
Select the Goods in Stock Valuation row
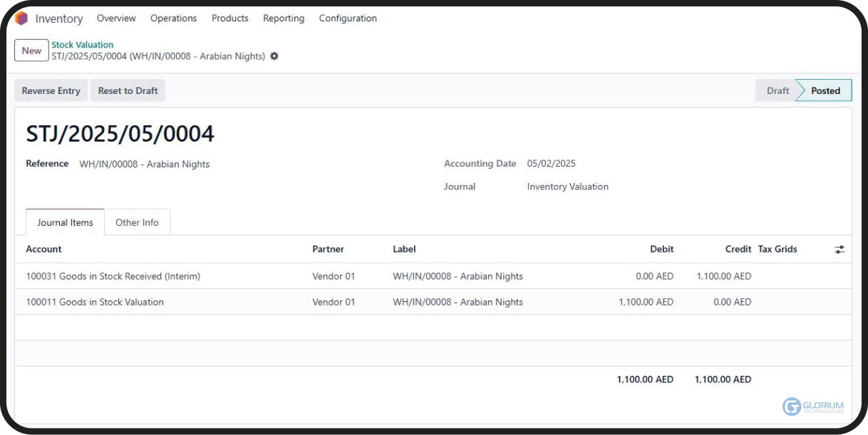[95, 302]
